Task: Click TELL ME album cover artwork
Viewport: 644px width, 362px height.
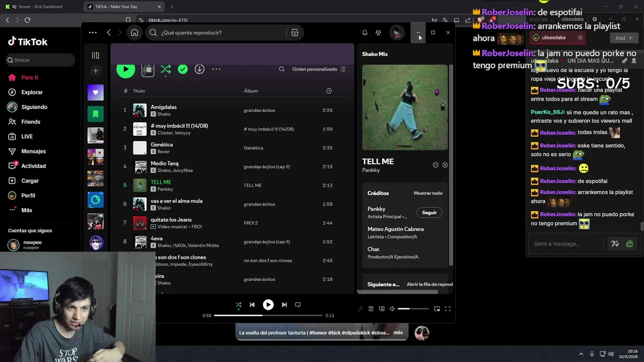Action: click(405, 107)
